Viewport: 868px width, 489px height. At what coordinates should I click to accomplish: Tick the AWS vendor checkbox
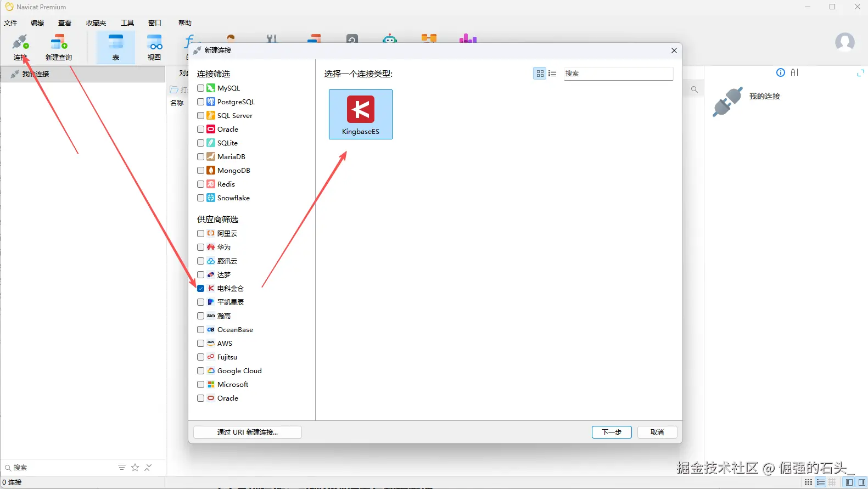click(201, 343)
